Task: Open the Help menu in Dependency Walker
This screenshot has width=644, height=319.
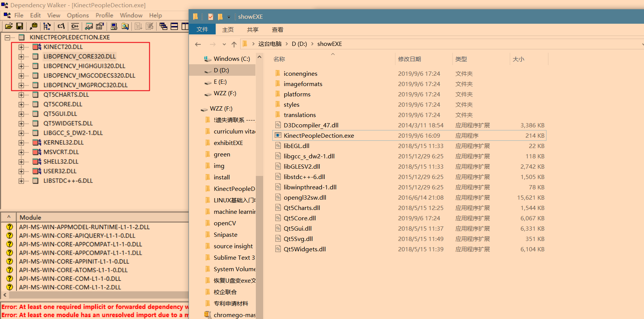Action: click(156, 15)
